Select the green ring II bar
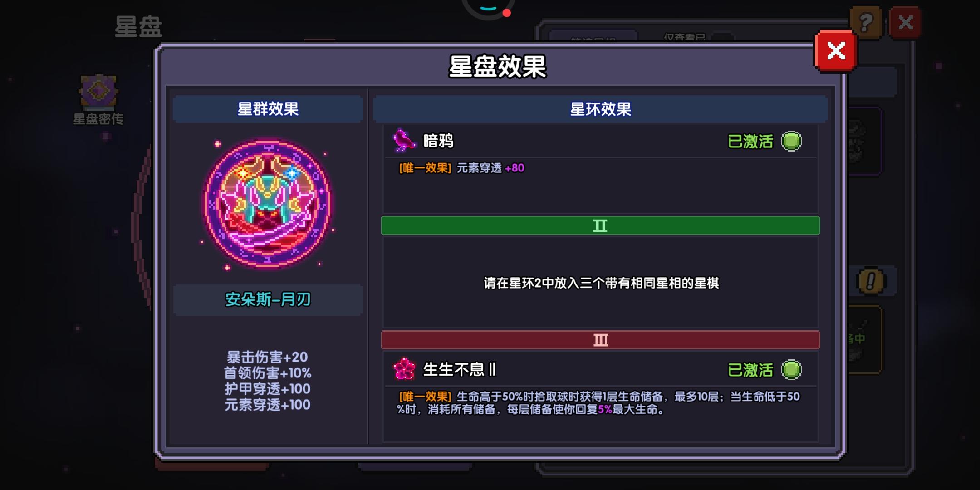This screenshot has height=490, width=980. (600, 225)
